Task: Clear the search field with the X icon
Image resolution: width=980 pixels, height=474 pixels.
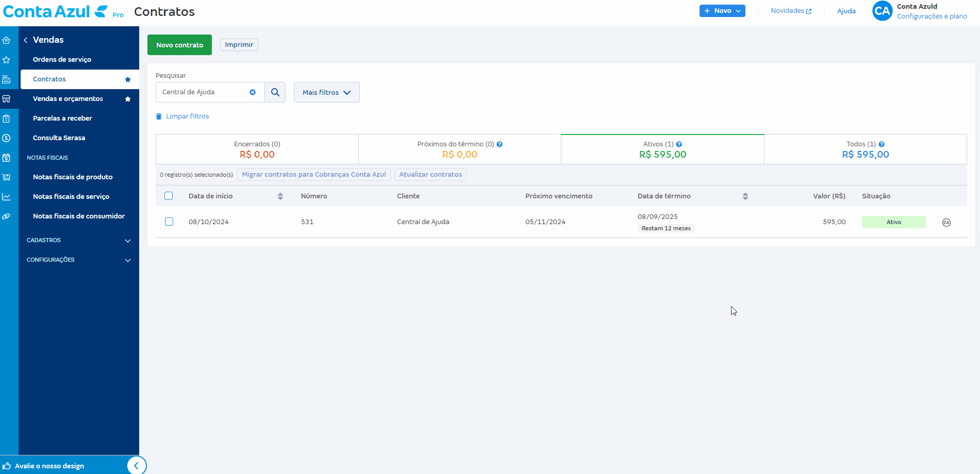Action: point(253,92)
